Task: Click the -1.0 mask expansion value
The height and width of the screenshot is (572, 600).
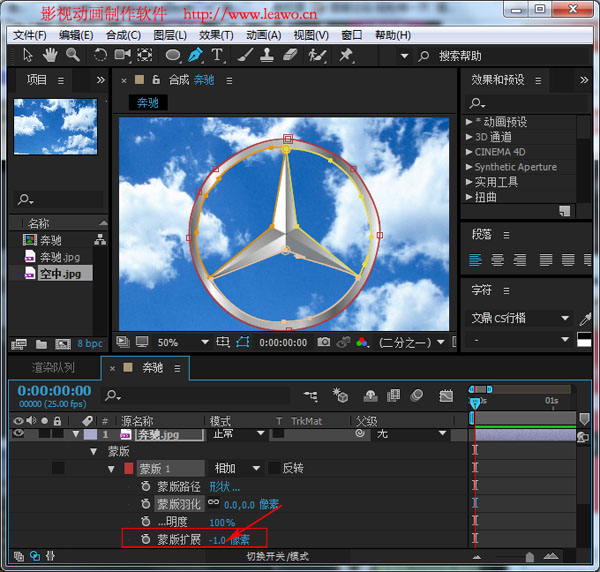Action: coord(217,540)
